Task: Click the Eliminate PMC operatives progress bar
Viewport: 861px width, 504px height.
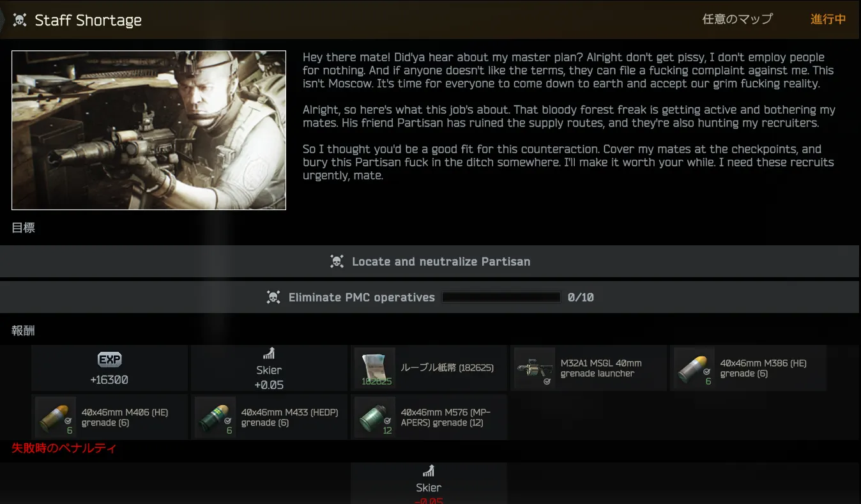Action: (501, 297)
